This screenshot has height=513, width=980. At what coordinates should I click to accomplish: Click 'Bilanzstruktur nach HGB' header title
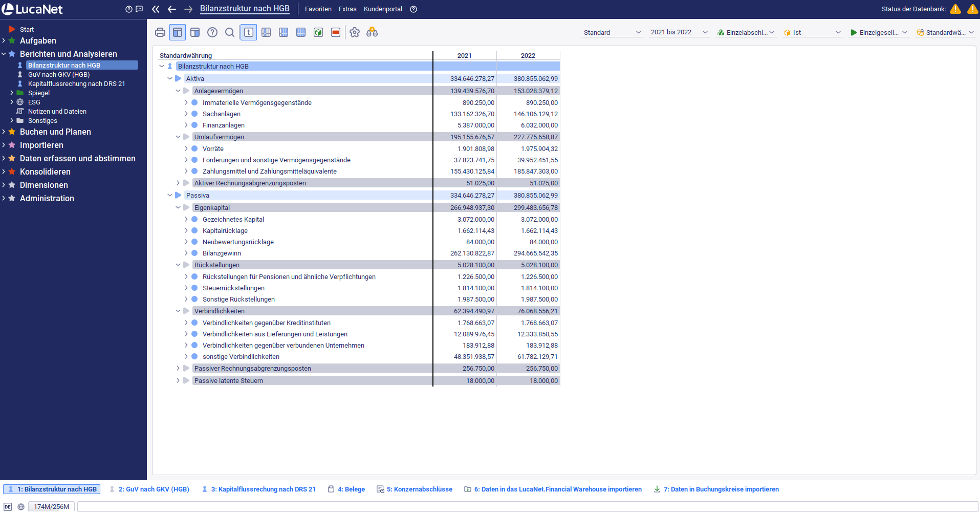(x=245, y=9)
